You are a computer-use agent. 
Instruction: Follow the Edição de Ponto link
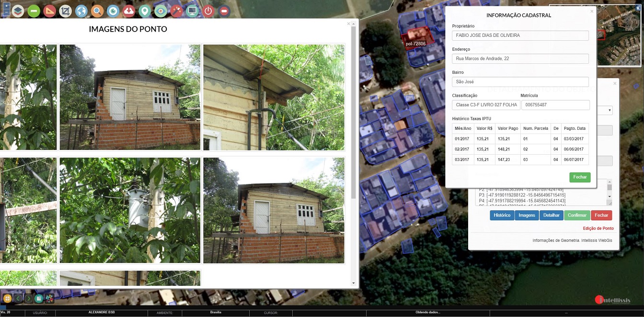(x=598, y=228)
